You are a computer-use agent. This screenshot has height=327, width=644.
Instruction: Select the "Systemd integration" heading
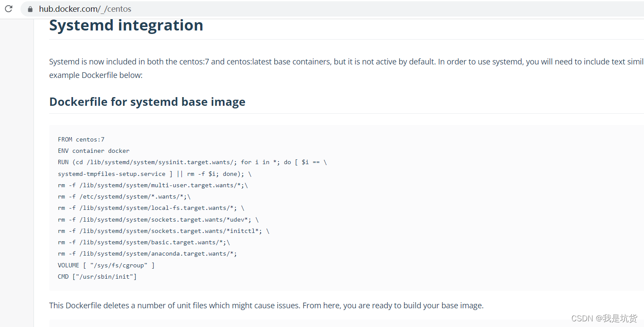pyautogui.click(x=126, y=25)
